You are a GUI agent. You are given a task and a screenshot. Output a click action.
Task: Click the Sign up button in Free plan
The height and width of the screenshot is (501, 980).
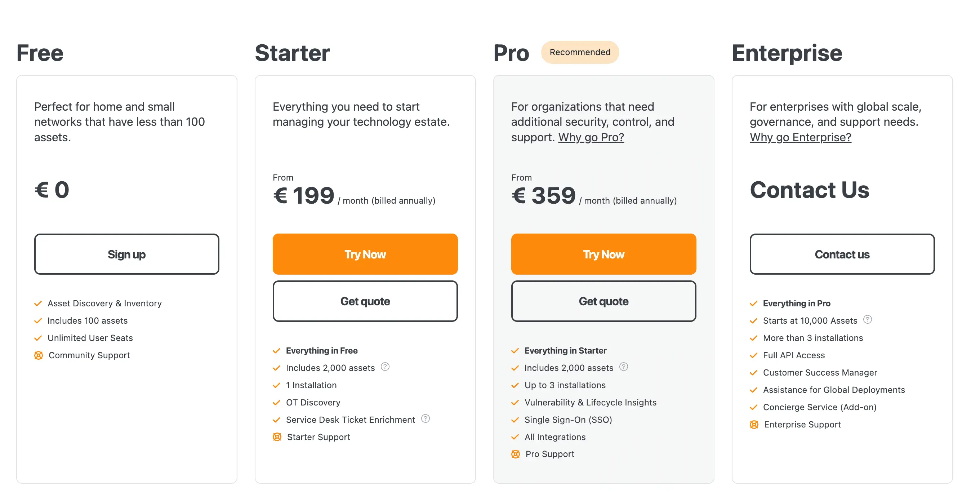pos(127,254)
